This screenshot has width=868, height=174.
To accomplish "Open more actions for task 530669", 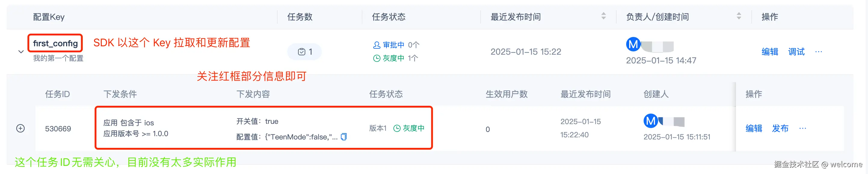I will 803,128.
